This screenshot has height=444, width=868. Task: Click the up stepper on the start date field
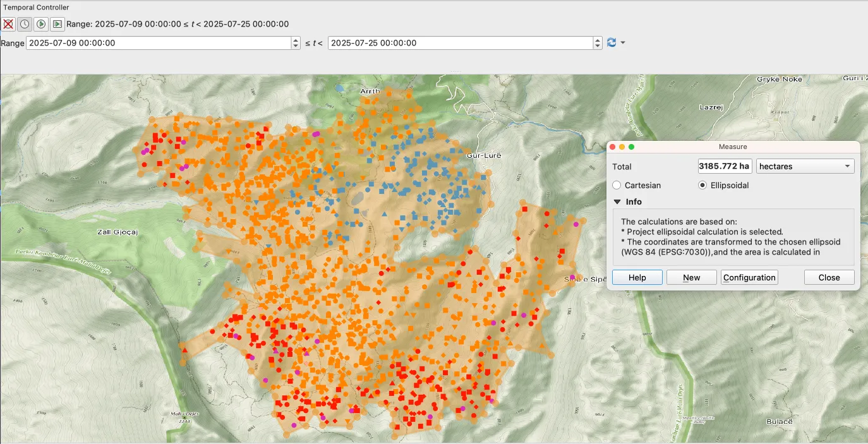294,40
